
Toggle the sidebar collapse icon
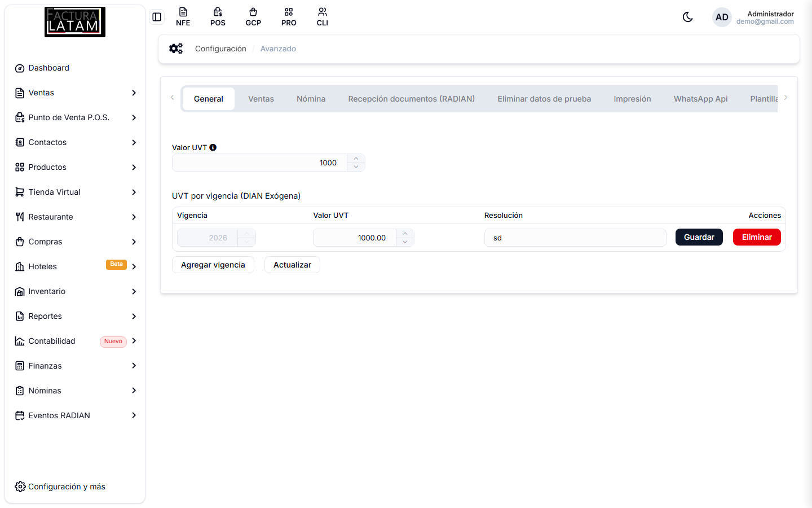(x=157, y=17)
